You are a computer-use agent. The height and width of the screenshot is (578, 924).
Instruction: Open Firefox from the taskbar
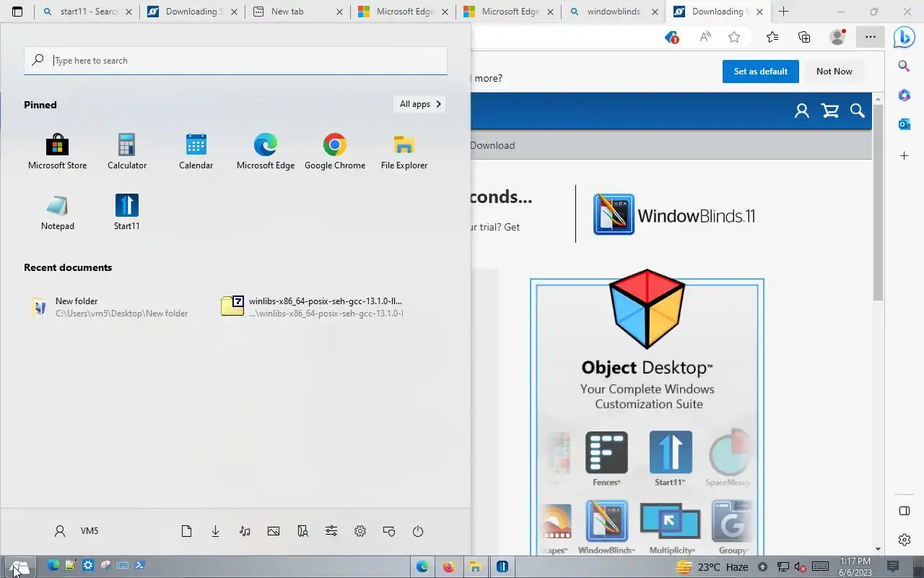tap(449, 567)
